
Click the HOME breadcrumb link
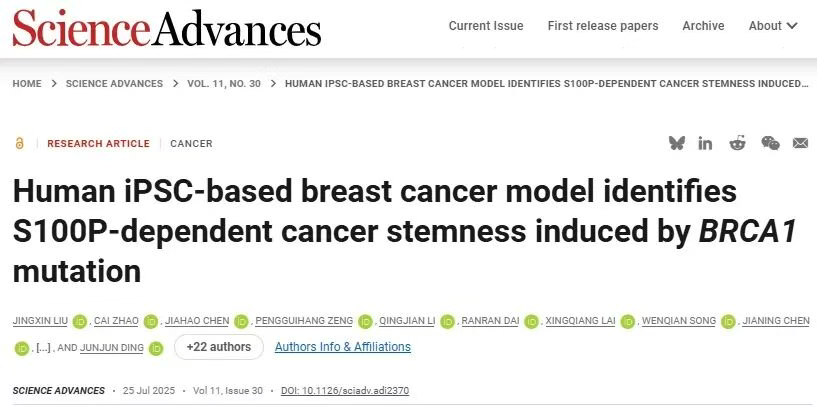27,84
